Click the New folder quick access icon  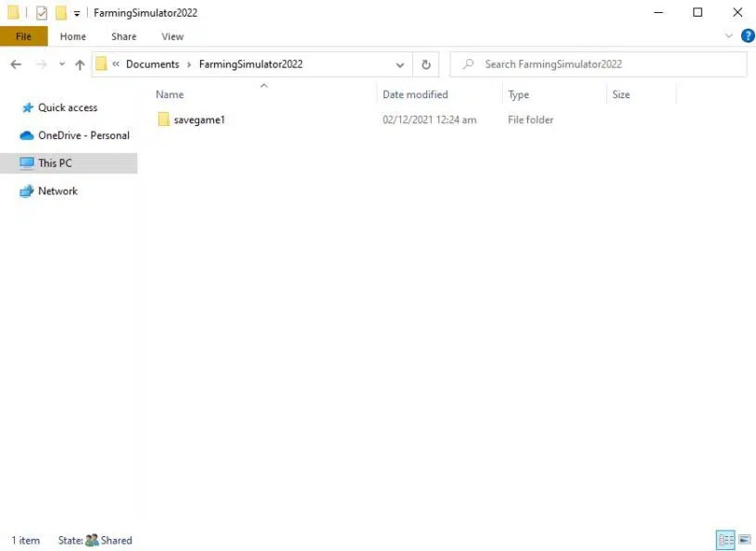61,13
